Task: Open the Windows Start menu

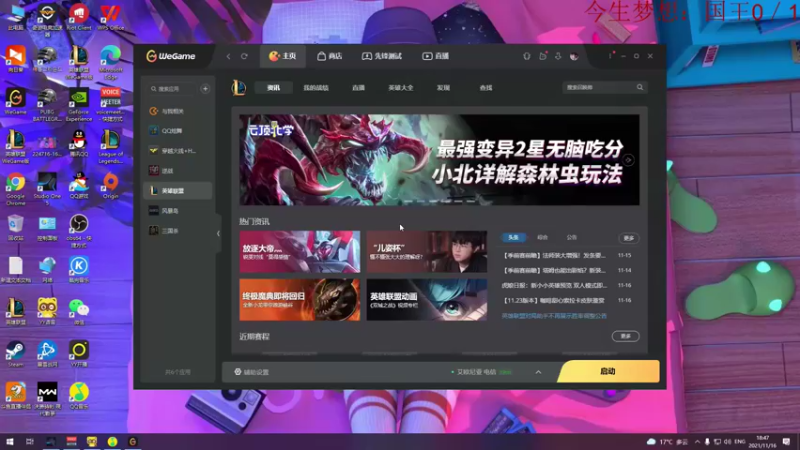Action: pyautogui.click(x=9, y=441)
